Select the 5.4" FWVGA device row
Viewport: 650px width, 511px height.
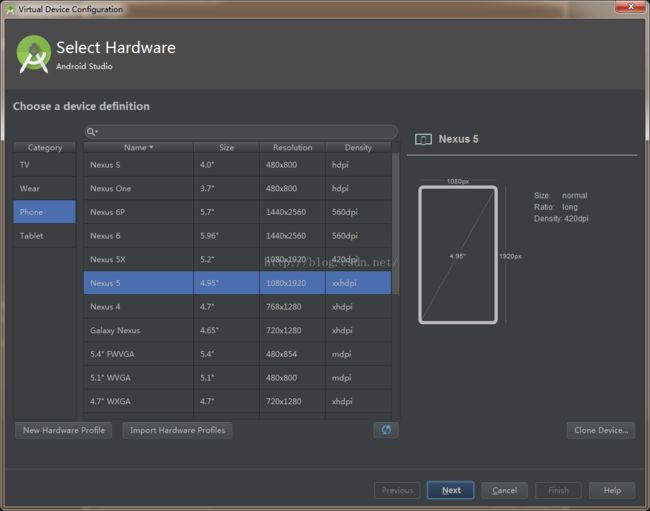tap(237, 354)
